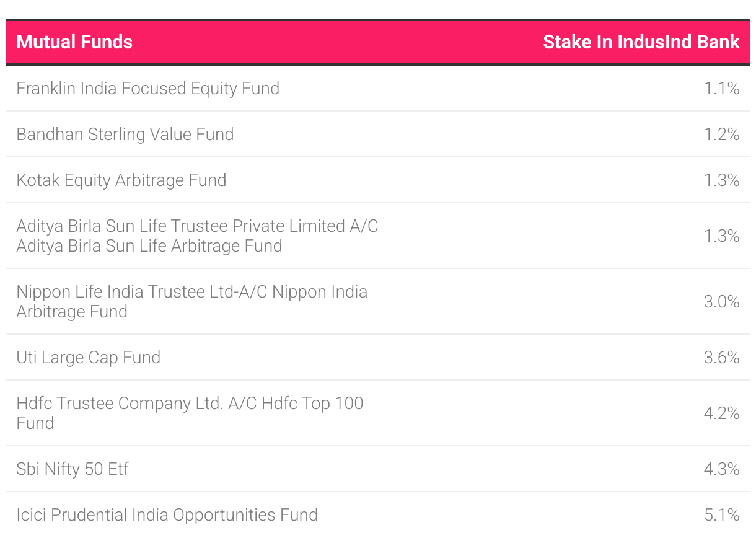Viewport: 756px width, 543px height.
Task: Click the 4.3% stake value
Action: 721,469
